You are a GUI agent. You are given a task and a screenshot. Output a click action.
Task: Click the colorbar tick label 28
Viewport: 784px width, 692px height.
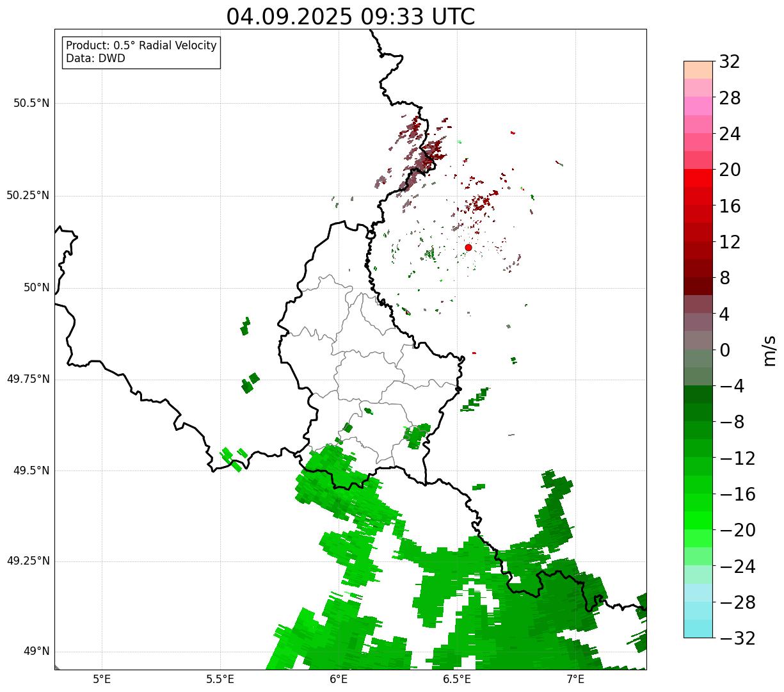730,98
